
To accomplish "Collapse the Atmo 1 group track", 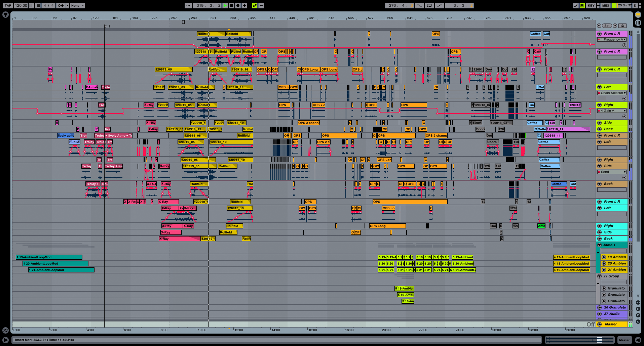I will pyautogui.click(x=599, y=245).
